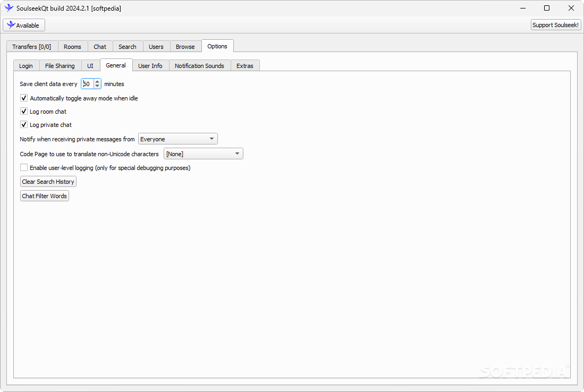Screen dimensions: 584x392
Task: Expand the Code Page [None] dropdown
Action: (204, 154)
